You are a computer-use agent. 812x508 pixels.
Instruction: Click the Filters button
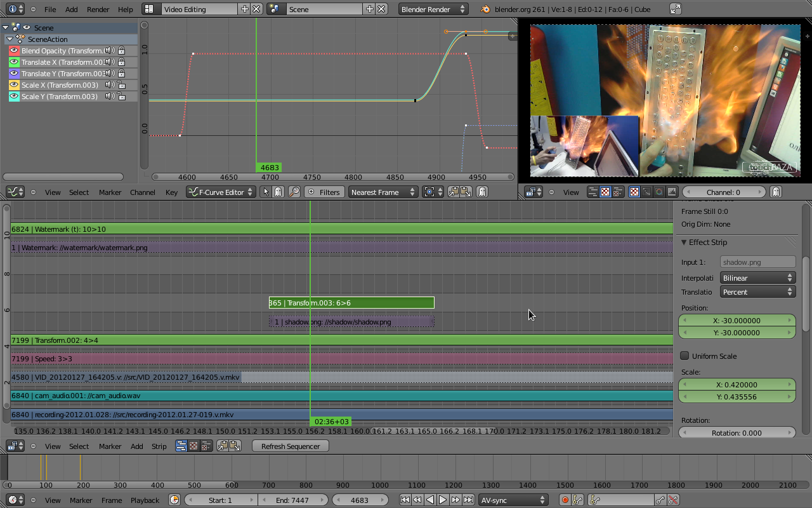coord(324,192)
